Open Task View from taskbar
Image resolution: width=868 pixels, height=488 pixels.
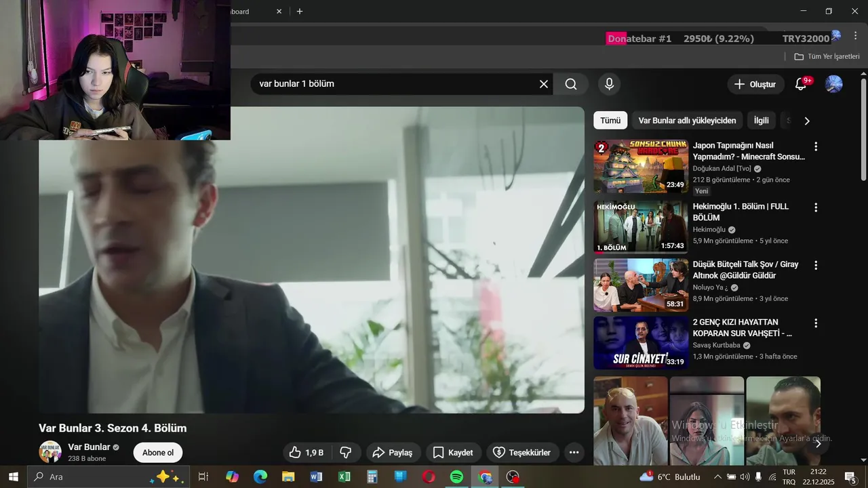click(x=203, y=476)
